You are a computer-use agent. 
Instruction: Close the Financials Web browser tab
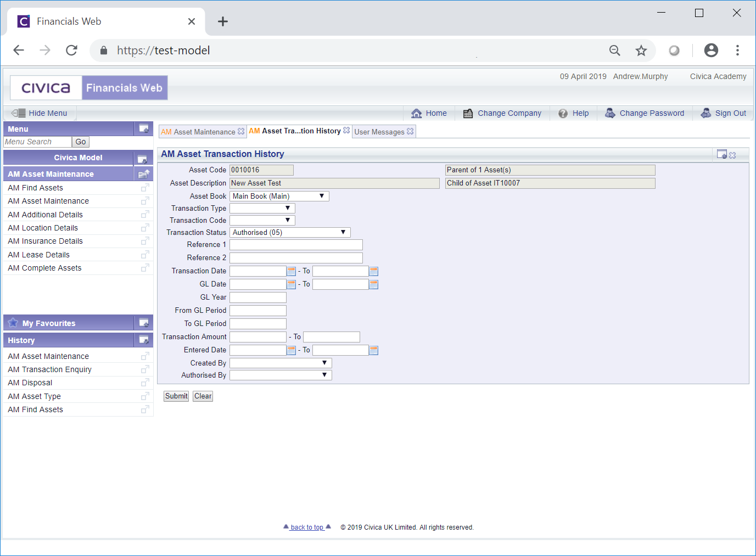click(x=192, y=21)
